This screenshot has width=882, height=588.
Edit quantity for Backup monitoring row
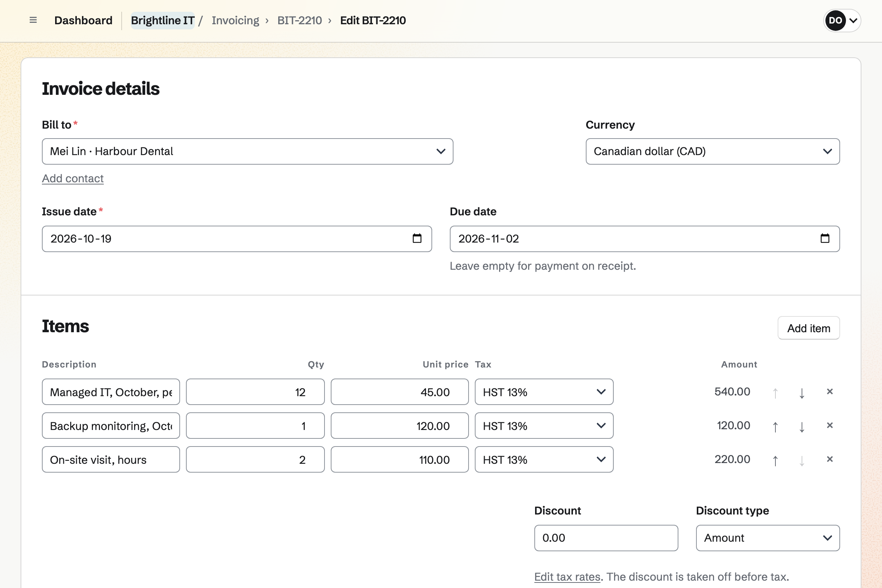click(255, 426)
